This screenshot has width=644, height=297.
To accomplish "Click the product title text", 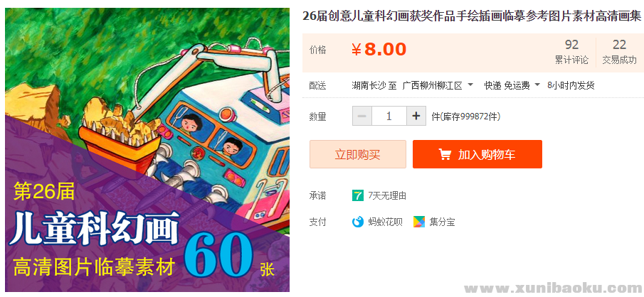I will [x=472, y=16].
